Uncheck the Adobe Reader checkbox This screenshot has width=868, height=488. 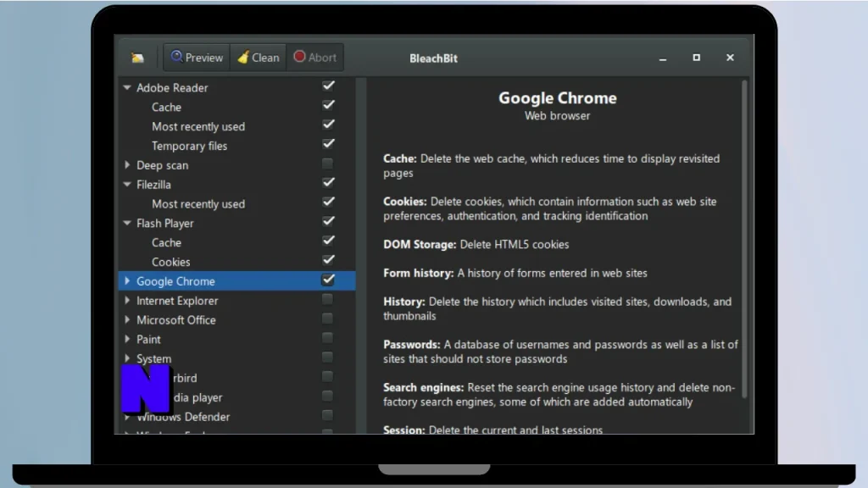click(x=328, y=86)
